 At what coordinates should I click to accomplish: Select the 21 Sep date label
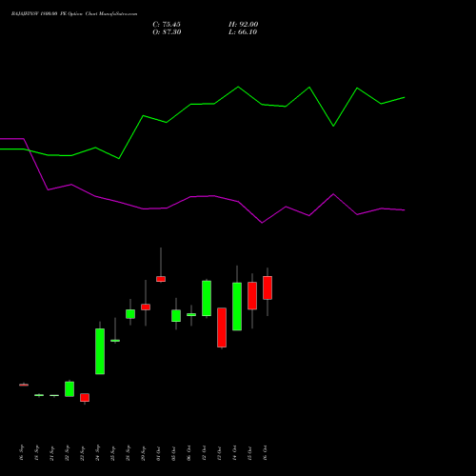click(x=52, y=453)
